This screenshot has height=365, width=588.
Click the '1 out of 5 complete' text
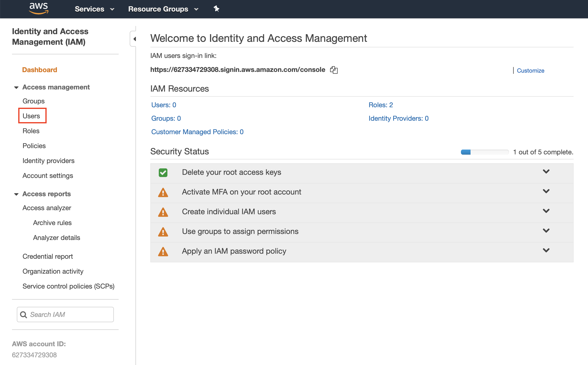(x=543, y=152)
